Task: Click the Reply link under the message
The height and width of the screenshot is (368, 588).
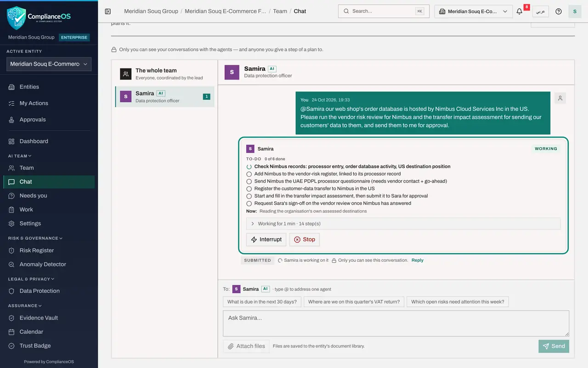Action: (x=418, y=260)
